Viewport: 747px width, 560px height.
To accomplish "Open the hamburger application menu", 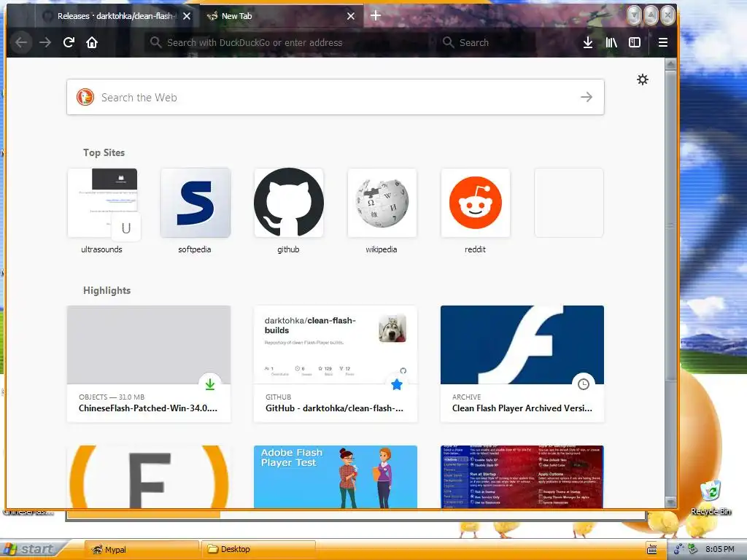I will click(662, 42).
